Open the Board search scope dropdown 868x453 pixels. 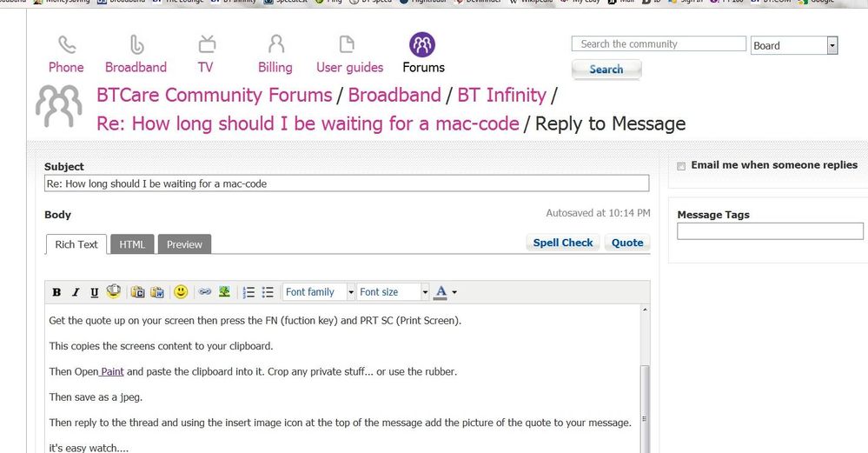click(x=794, y=45)
